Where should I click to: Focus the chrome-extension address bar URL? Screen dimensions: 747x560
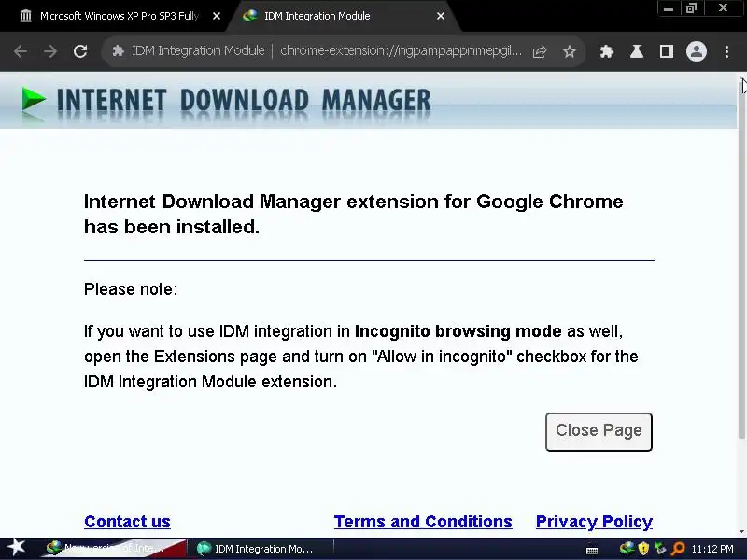click(x=401, y=51)
